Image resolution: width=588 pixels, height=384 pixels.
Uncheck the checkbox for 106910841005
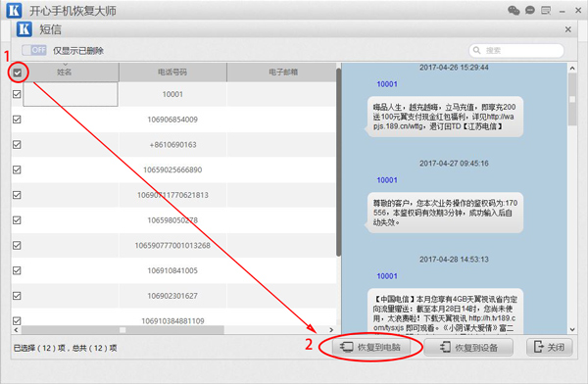17,270
